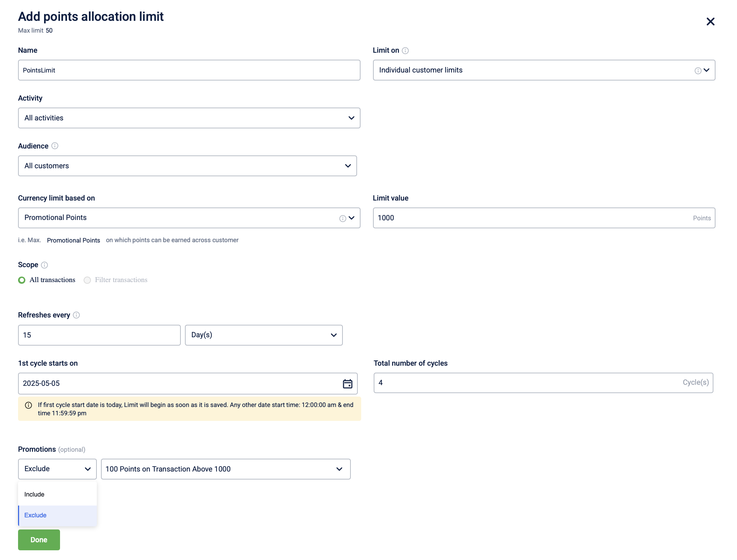Open the All customers audience dropdown
Viewport: 737px width, 560px height.
coord(187,166)
